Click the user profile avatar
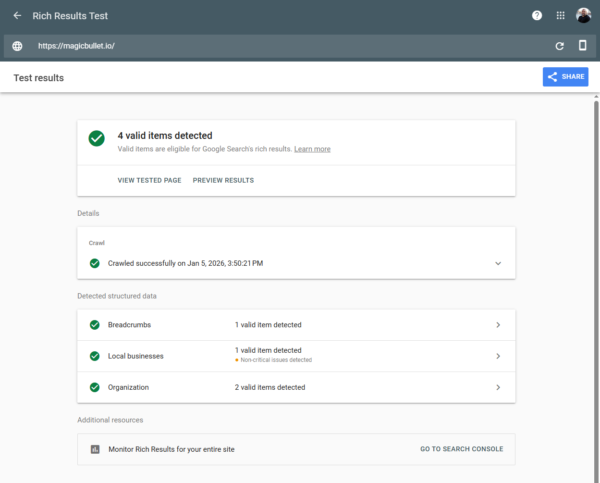This screenshot has height=483, width=600. (584, 16)
